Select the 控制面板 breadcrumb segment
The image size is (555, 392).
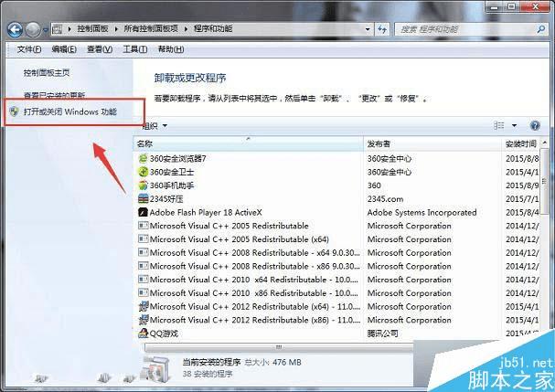pyautogui.click(x=92, y=29)
